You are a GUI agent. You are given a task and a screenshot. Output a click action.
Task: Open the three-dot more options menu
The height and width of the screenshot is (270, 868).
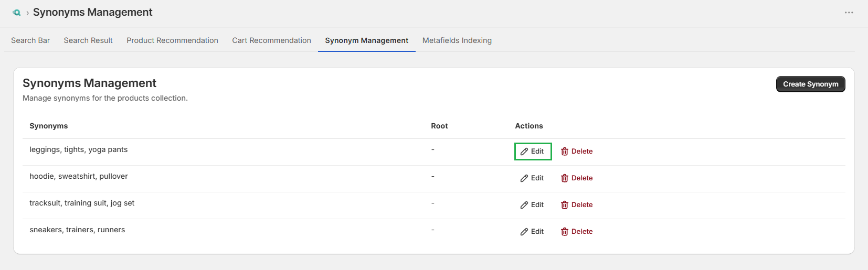(x=849, y=13)
